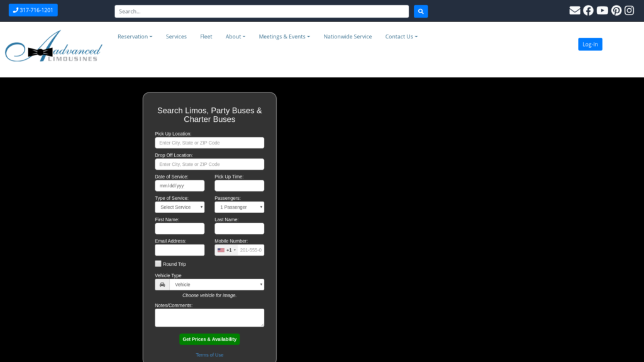
Task: Go to the Fleet menu item
Action: pos(206,36)
